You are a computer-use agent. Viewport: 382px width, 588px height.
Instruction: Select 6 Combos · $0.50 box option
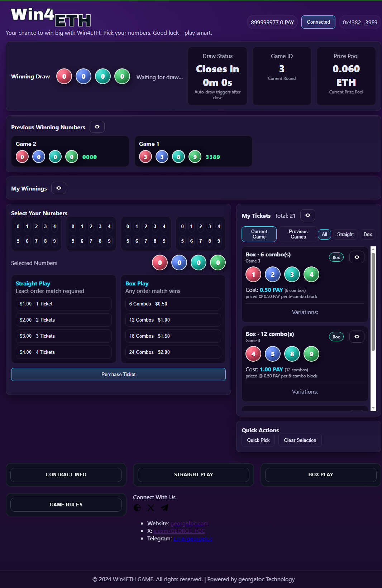click(173, 304)
